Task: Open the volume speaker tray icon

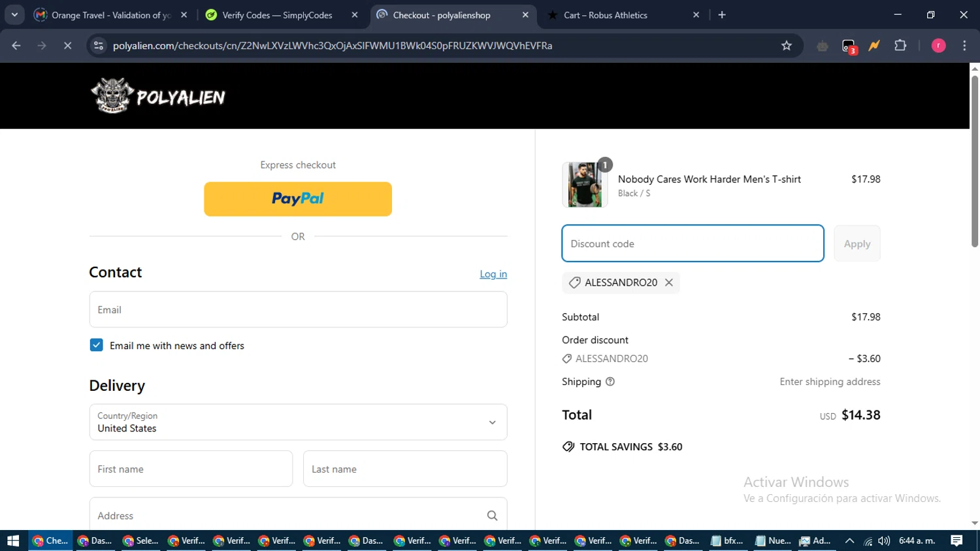Action: [x=884, y=541]
